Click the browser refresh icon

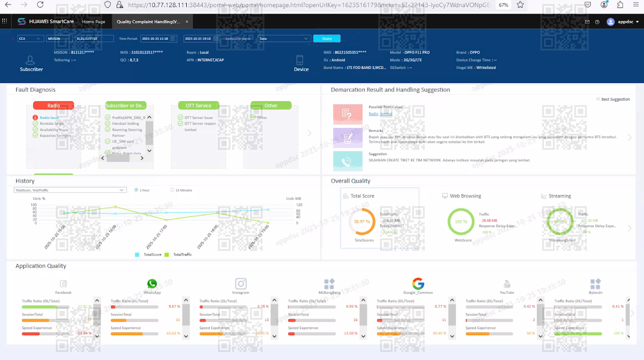(x=40, y=5)
